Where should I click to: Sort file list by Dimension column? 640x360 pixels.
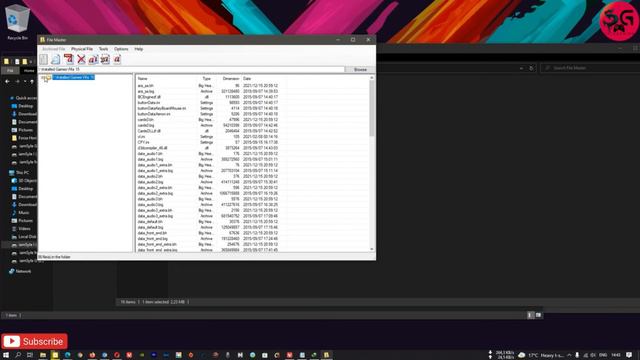[231, 78]
